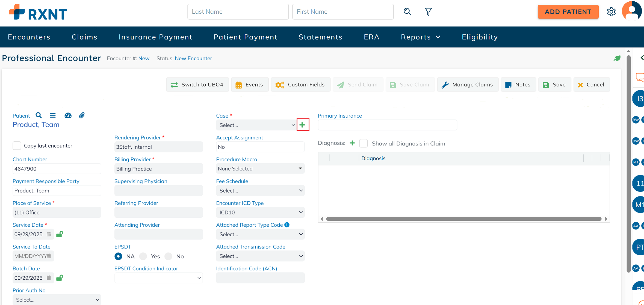Enable Copy last encounter checkbox
This screenshot has width=644, height=305.
[17, 146]
